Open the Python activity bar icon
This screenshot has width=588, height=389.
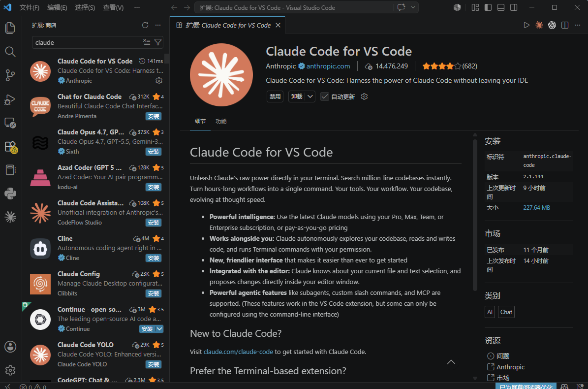coord(10,194)
